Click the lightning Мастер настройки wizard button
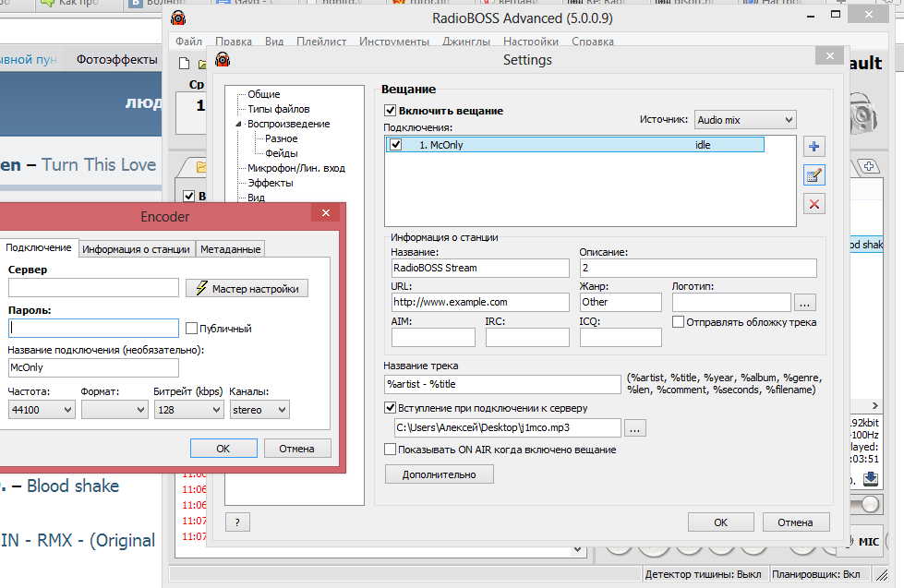 tap(247, 288)
